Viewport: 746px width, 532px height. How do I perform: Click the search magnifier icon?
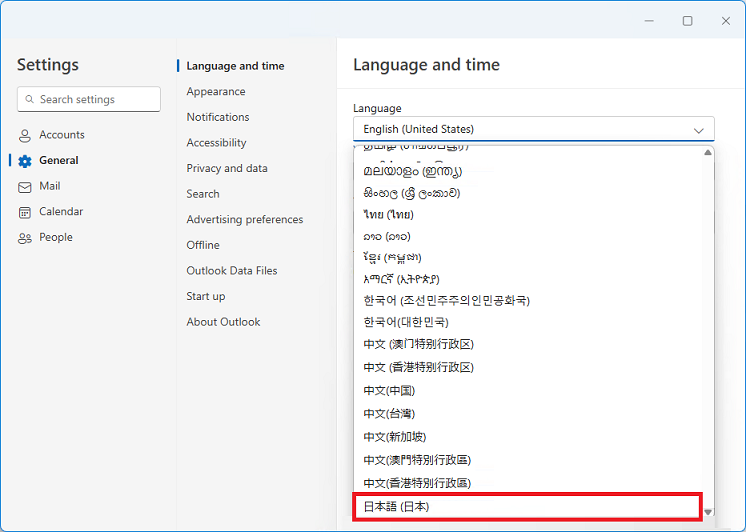pyautogui.click(x=29, y=100)
